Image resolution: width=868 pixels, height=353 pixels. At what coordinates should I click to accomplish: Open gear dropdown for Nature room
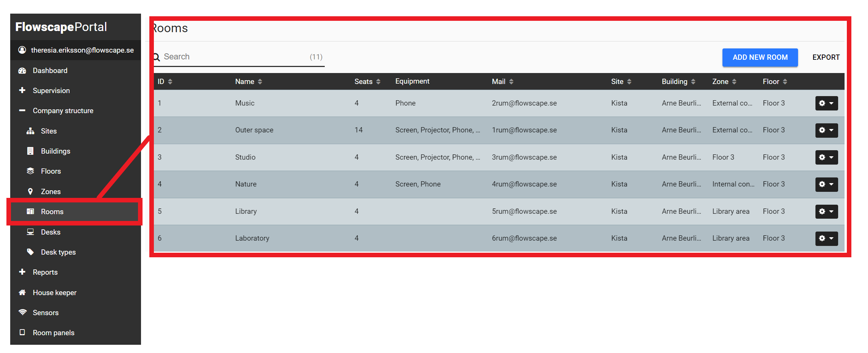(826, 184)
